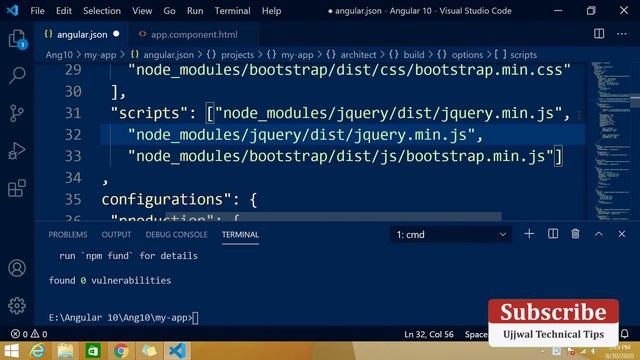Image resolution: width=640 pixels, height=360 pixels.
Task: Click the configurations key on line 35
Action: [x=167, y=199]
